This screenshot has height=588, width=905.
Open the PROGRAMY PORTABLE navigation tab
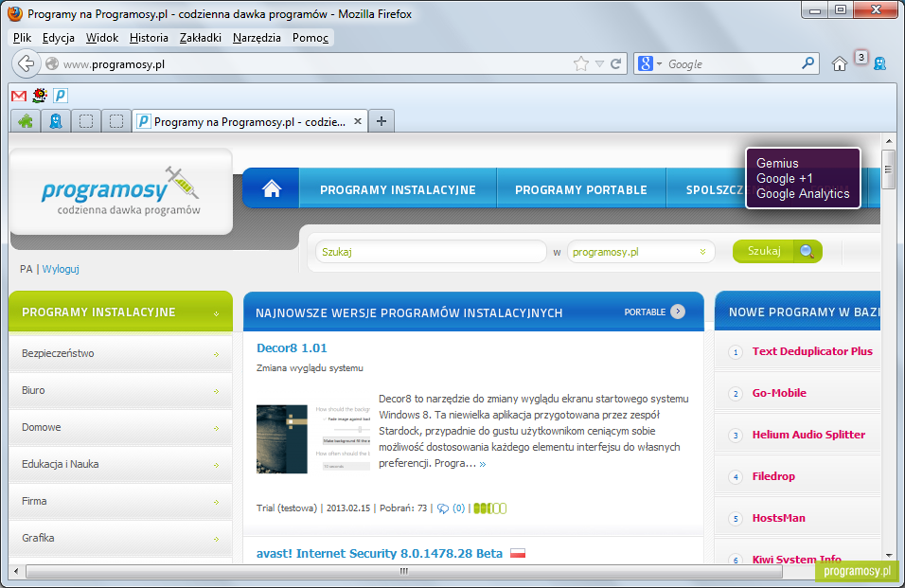coord(581,189)
